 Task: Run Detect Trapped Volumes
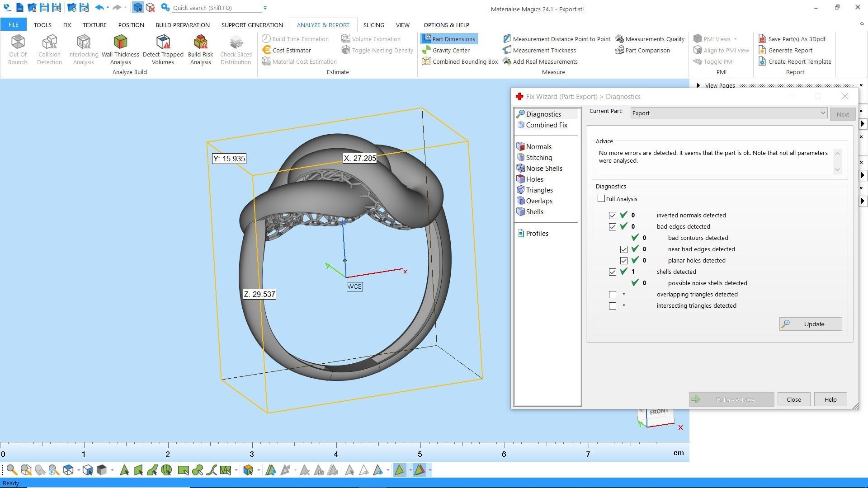(163, 50)
